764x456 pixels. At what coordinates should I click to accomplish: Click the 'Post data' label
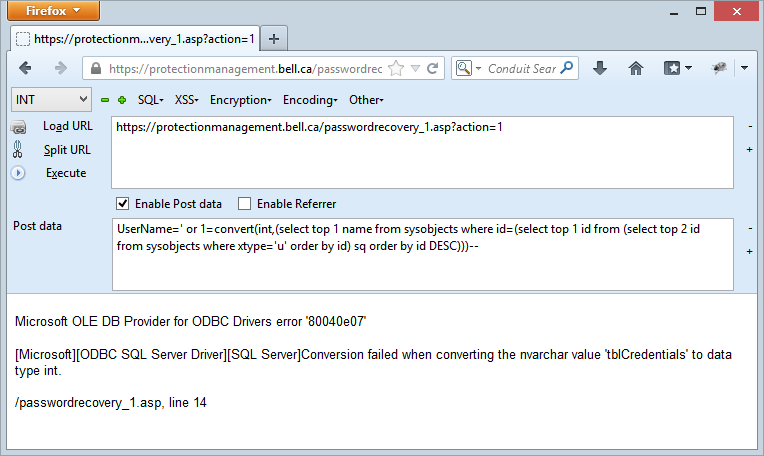coord(38,226)
